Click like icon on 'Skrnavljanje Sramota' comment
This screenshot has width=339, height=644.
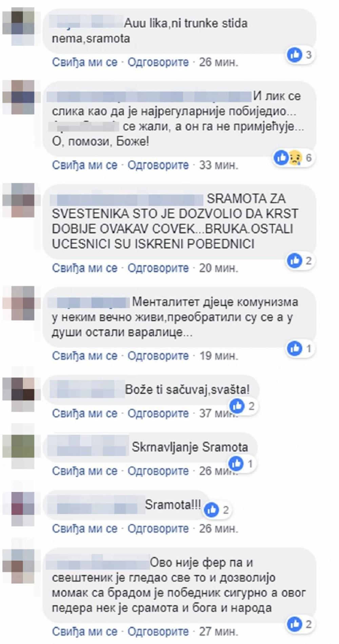pos(236,463)
